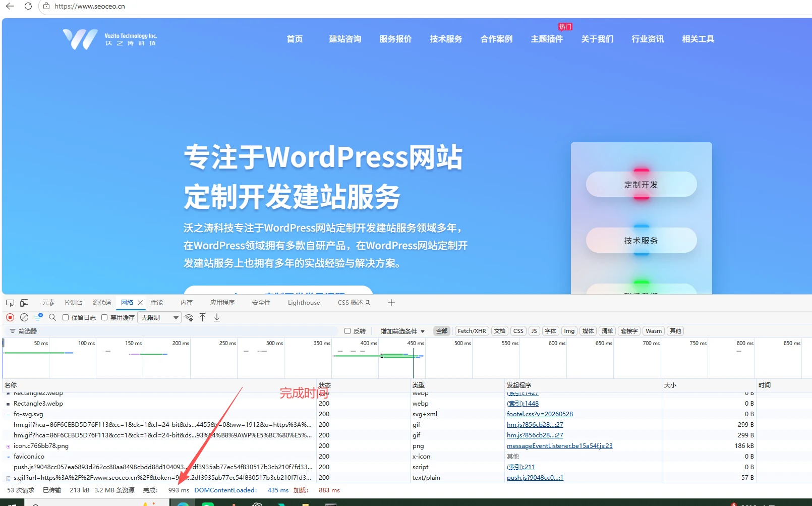
Task: Enable 保留日志 checkbox
Action: coord(66,317)
